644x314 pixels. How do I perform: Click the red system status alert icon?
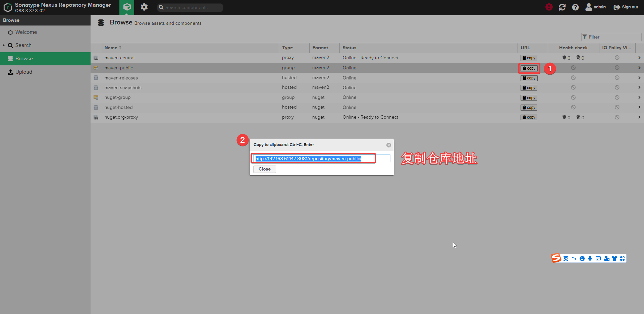[549, 7]
